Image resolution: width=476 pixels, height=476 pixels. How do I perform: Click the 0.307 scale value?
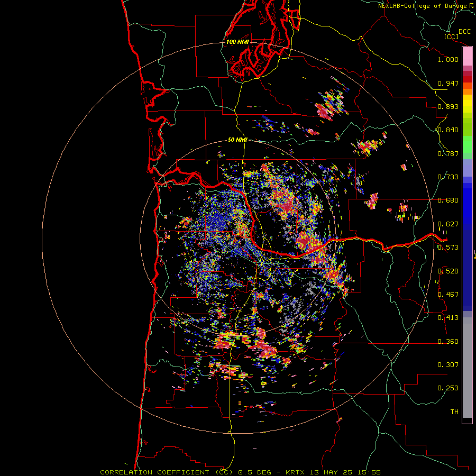[448, 365]
